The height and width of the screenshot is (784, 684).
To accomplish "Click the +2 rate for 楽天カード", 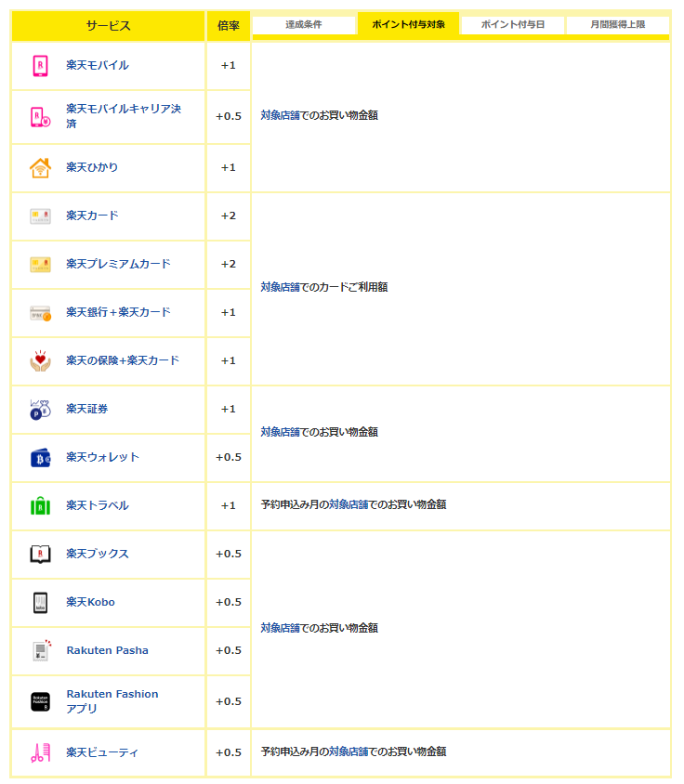I will [x=229, y=216].
